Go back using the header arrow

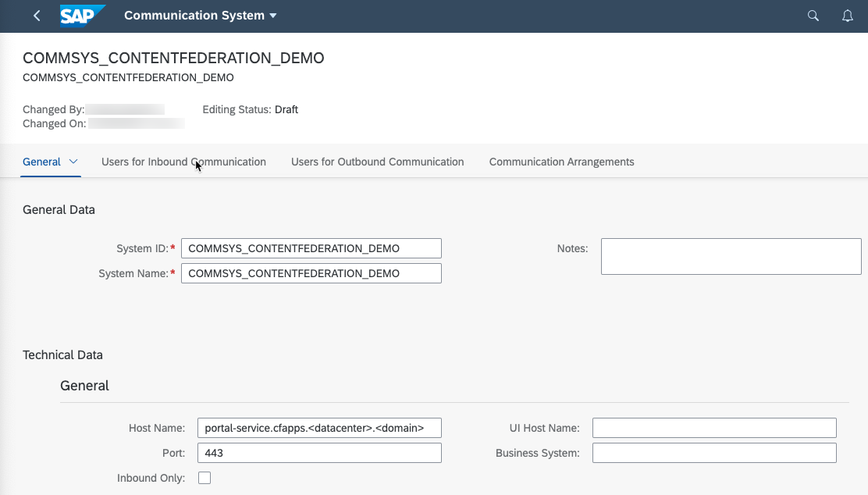pyautogui.click(x=37, y=16)
